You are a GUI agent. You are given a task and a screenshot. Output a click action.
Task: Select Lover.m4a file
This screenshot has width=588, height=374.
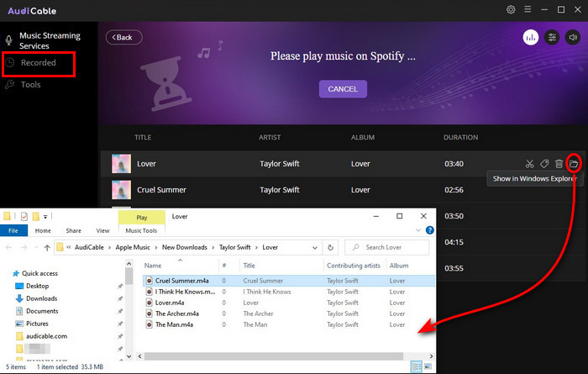(x=170, y=303)
